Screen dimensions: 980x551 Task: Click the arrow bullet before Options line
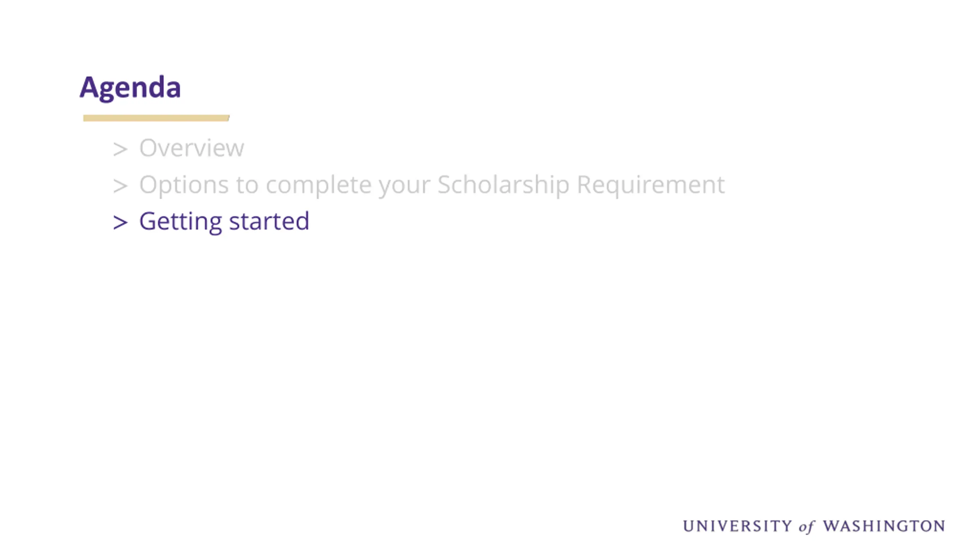point(120,186)
